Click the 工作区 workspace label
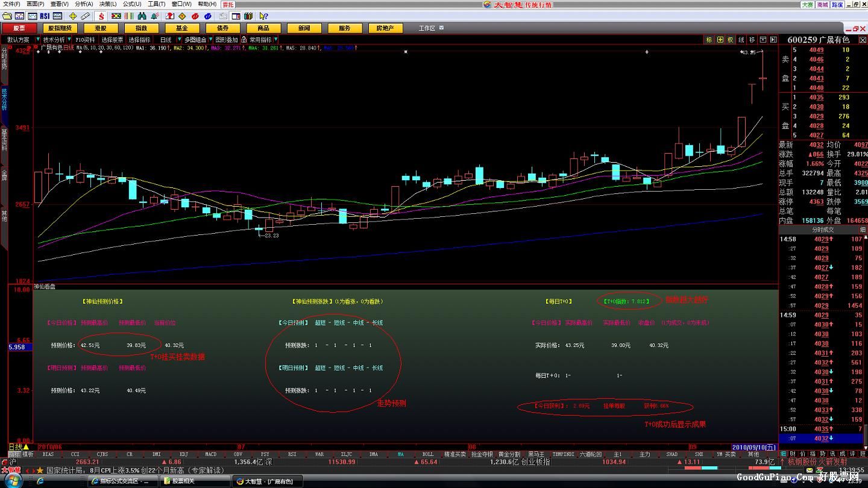Image resolution: width=868 pixels, height=488 pixels. coord(427,28)
